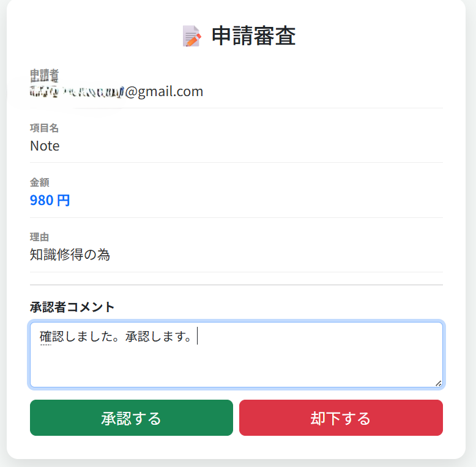This screenshot has height=467, width=476.
Task: Click the 円 currency unit after 980
Action: pos(64,200)
